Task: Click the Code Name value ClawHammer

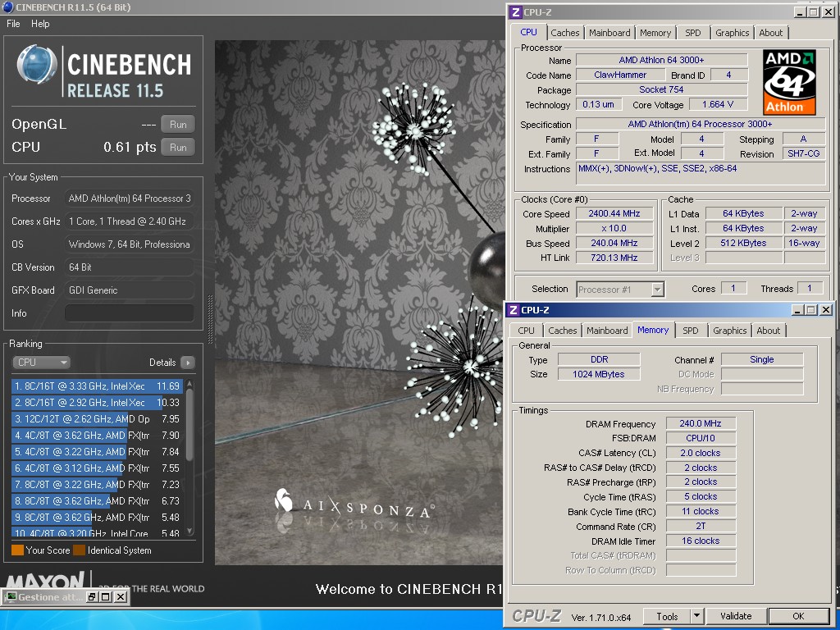Action: 620,75
